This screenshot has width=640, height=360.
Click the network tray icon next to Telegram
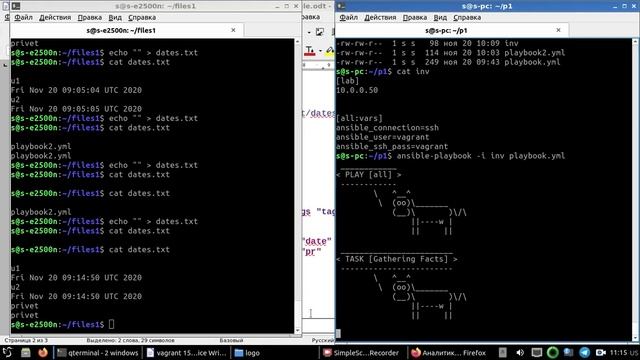pyautogui.click(x=569, y=352)
